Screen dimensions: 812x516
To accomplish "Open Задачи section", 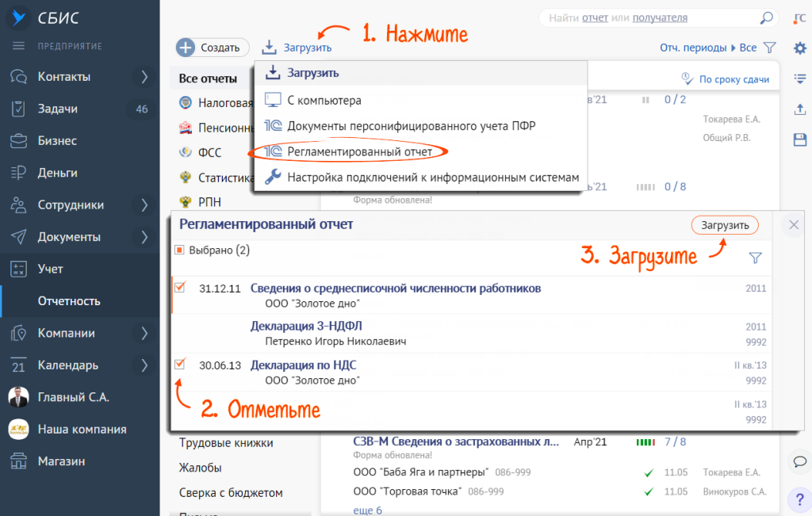I will point(57,109).
